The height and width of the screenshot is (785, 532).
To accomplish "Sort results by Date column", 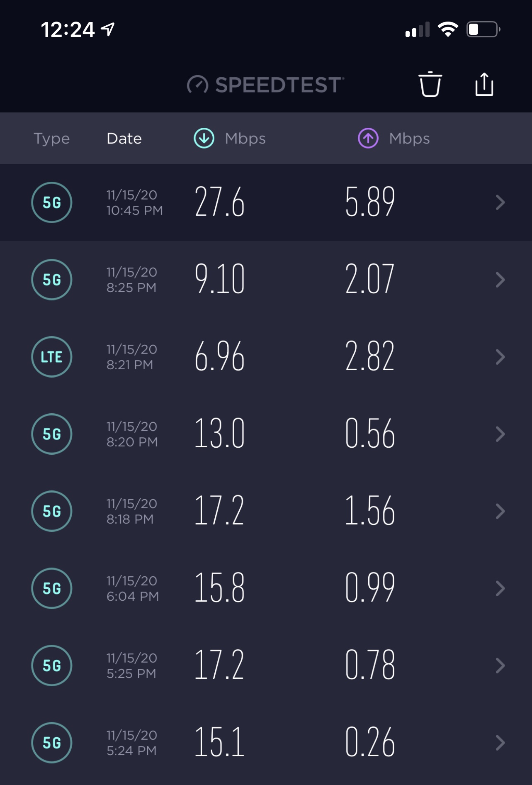I will 124,138.
